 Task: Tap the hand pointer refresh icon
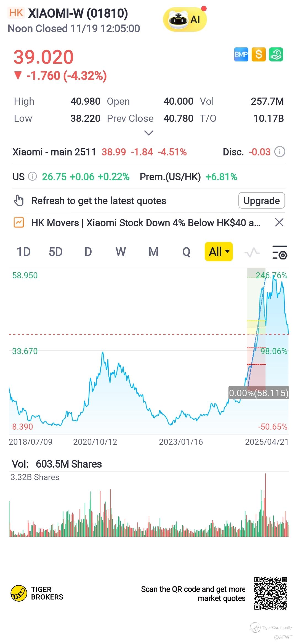coord(19,200)
